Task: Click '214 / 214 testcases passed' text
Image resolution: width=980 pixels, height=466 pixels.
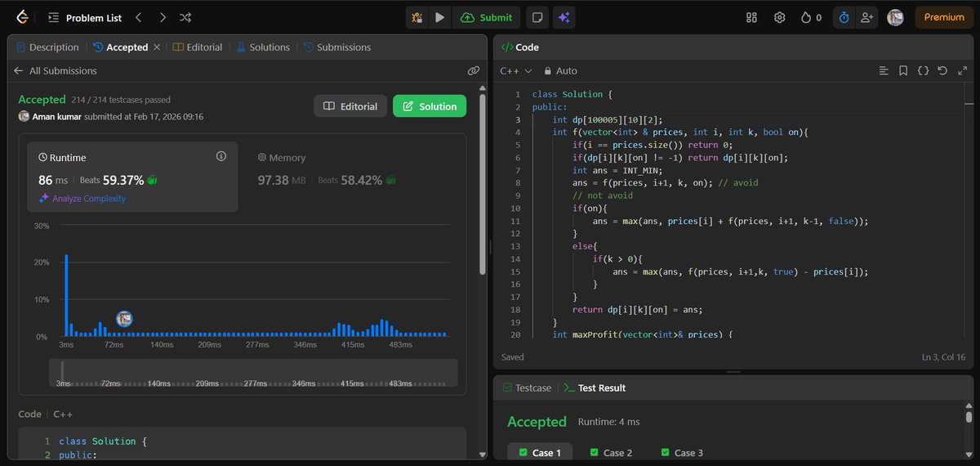Action: [x=121, y=100]
